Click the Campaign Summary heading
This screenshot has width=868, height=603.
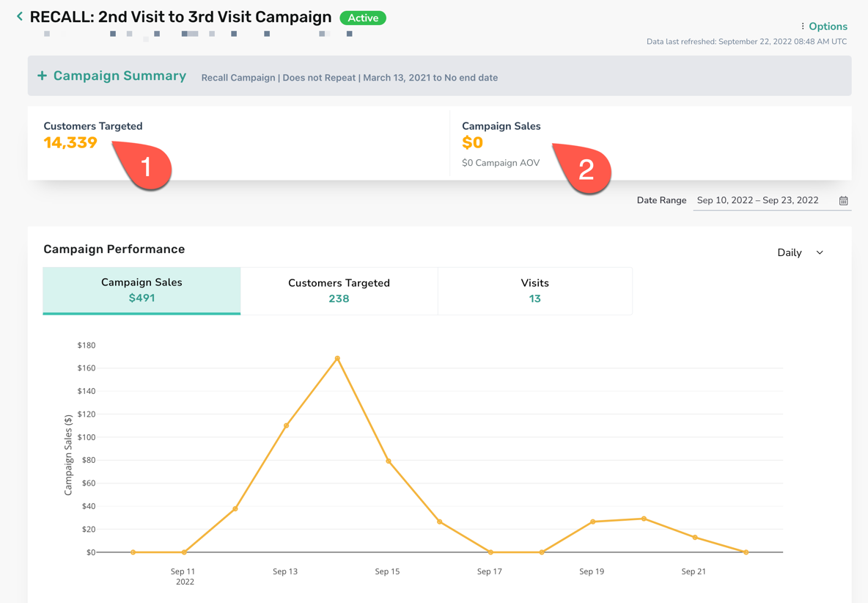coord(119,76)
